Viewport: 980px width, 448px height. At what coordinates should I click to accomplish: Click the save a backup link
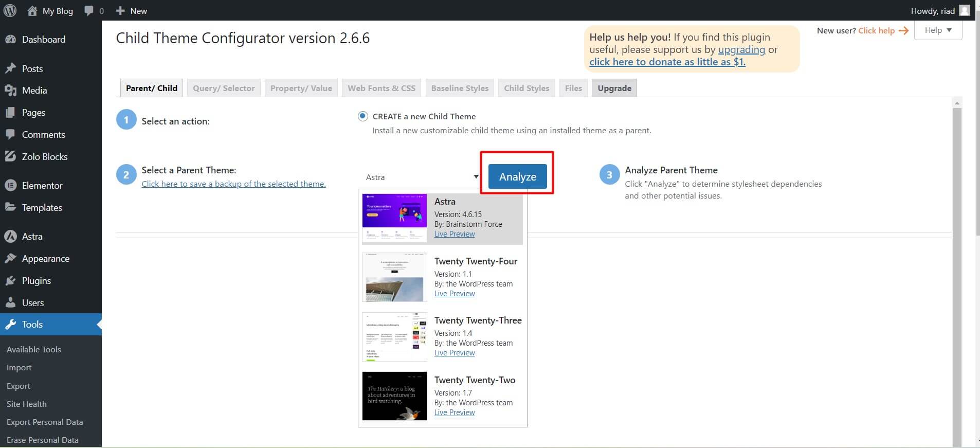tap(233, 184)
